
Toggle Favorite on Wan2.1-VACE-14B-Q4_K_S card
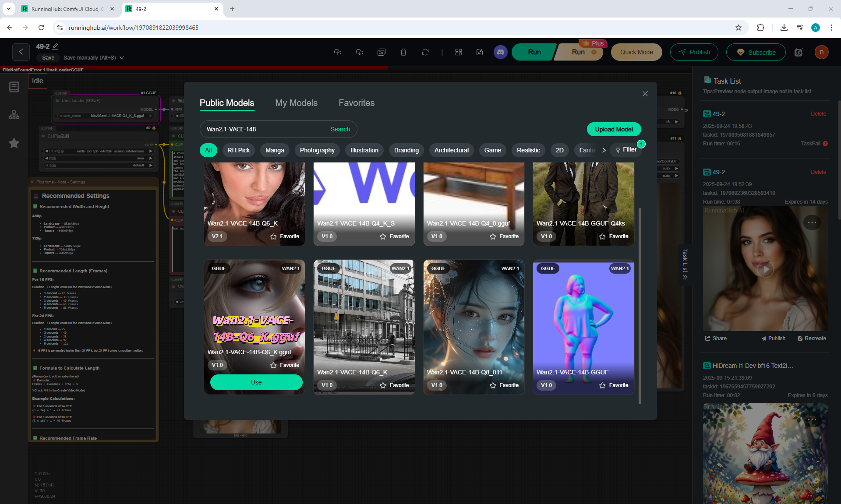[394, 236]
